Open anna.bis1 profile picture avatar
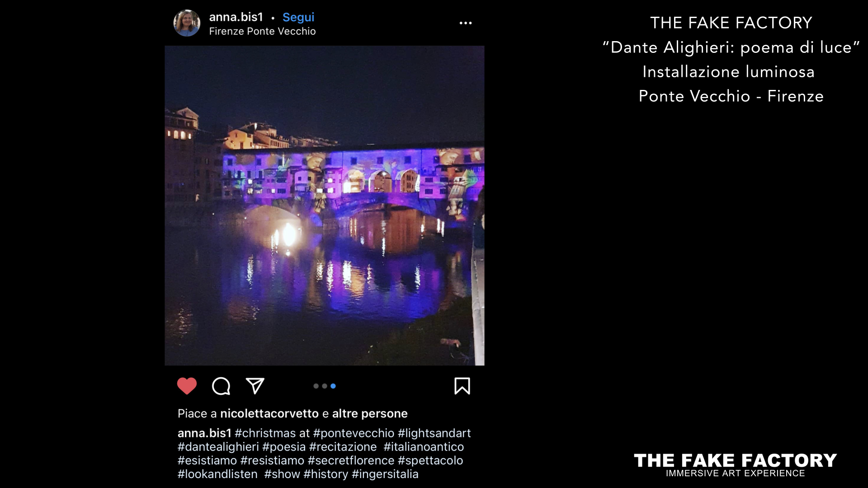This screenshot has width=868, height=488. click(x=187, y=23)
